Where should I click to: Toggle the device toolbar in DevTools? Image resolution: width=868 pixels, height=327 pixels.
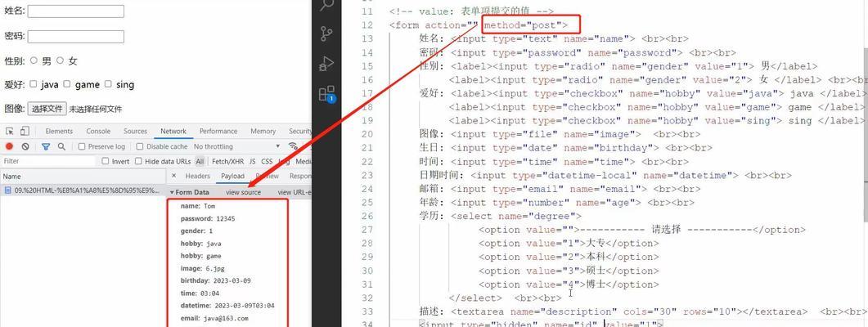(x=25, y=131)
